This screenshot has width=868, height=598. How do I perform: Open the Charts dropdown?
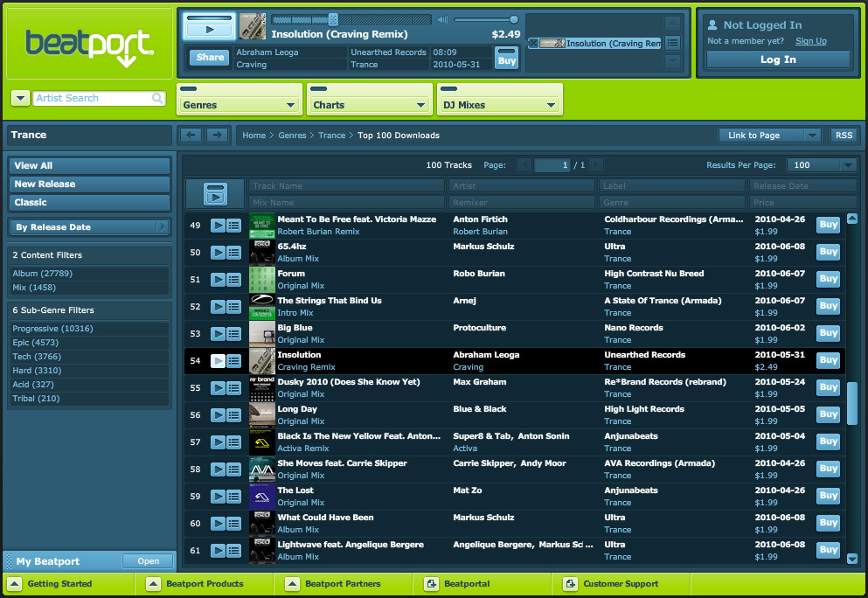(369, 105)
